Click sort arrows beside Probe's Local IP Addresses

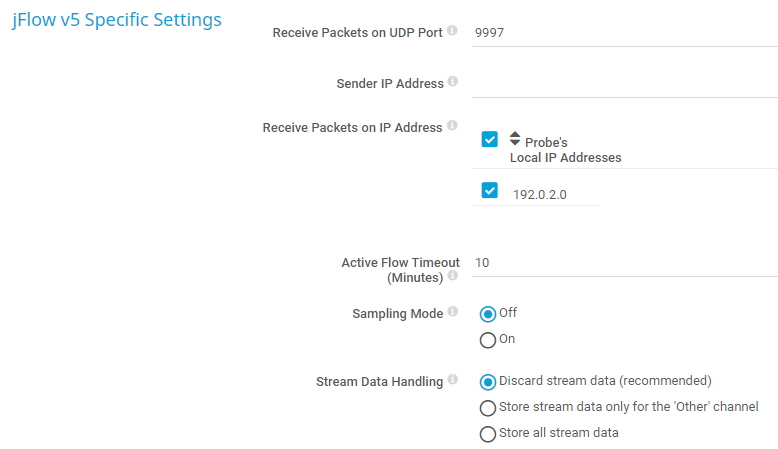point(515,139)
